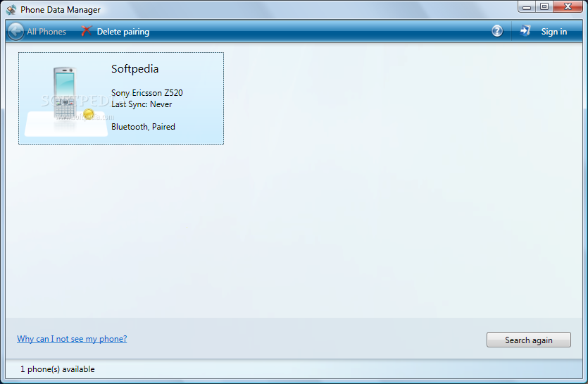Minimize the Phone Data Manager window
The height and width of the screenshot is (384, 588).
tap(527, 7)
